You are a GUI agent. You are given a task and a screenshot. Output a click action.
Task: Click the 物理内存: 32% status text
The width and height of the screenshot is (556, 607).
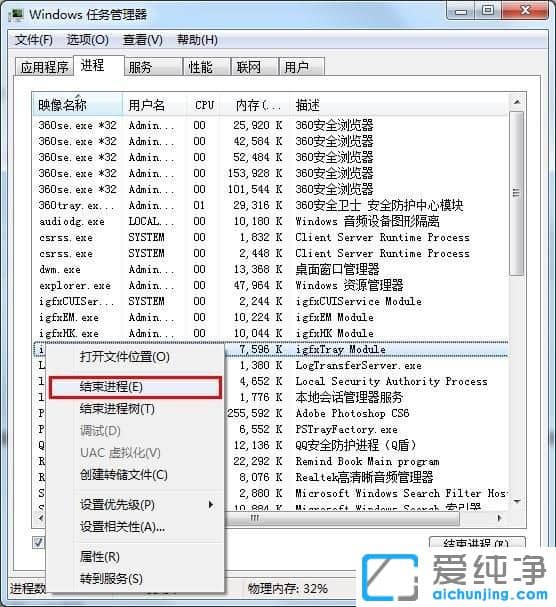click(x=288, y=589)
